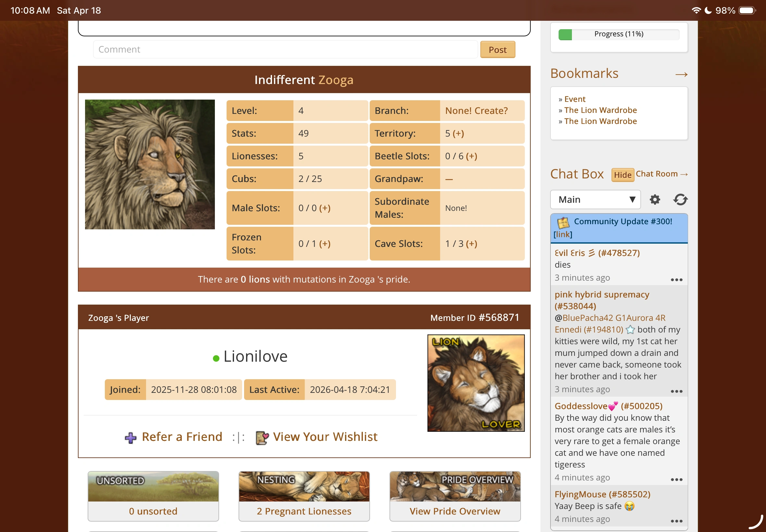
Task: Focus the Comment input field
Action: (285, 49)
